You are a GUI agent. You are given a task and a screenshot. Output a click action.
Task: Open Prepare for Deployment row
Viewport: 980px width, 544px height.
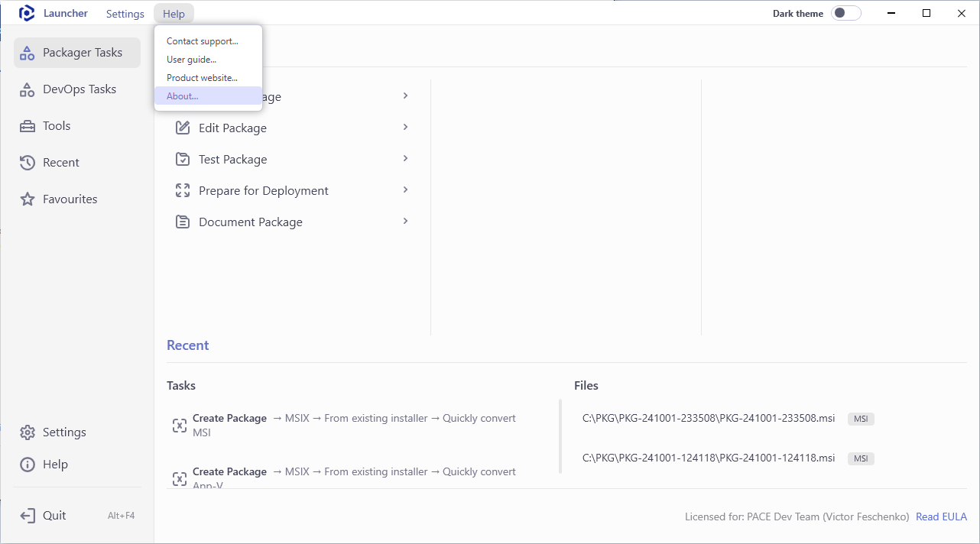[293, 190]
